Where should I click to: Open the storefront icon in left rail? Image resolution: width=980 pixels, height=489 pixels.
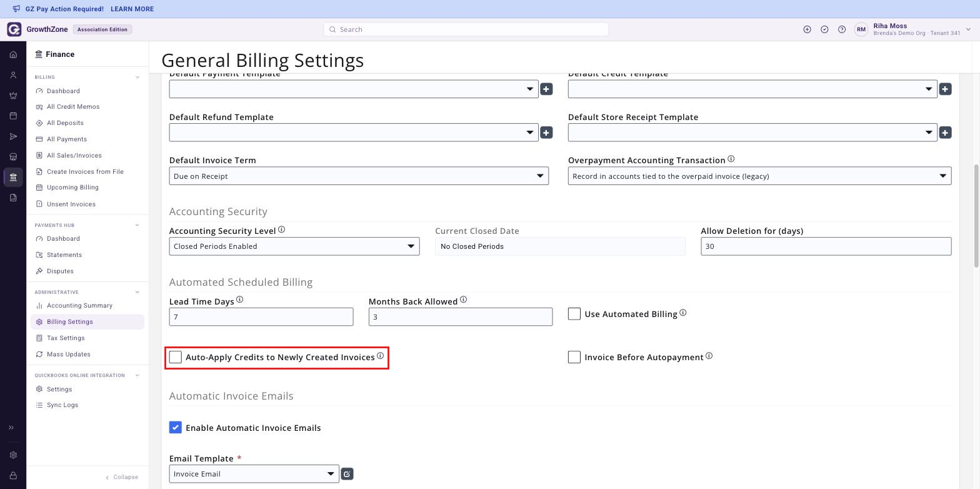[13, 156]
